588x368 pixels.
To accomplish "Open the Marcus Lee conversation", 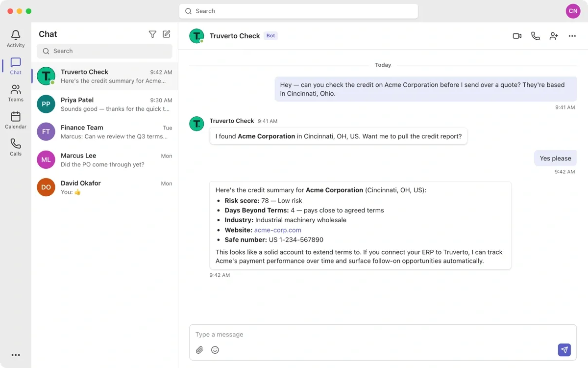I will tap(105, 159).
